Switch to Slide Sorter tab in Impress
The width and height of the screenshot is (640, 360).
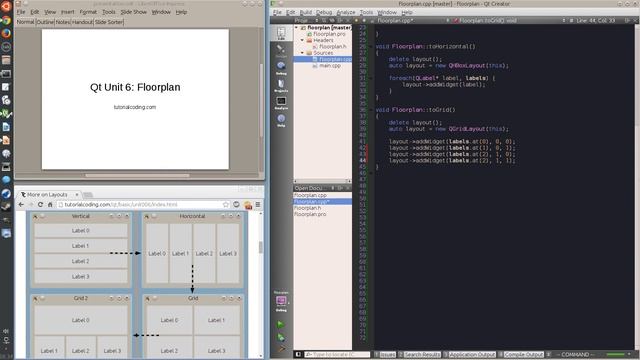(x=109, y=22)
